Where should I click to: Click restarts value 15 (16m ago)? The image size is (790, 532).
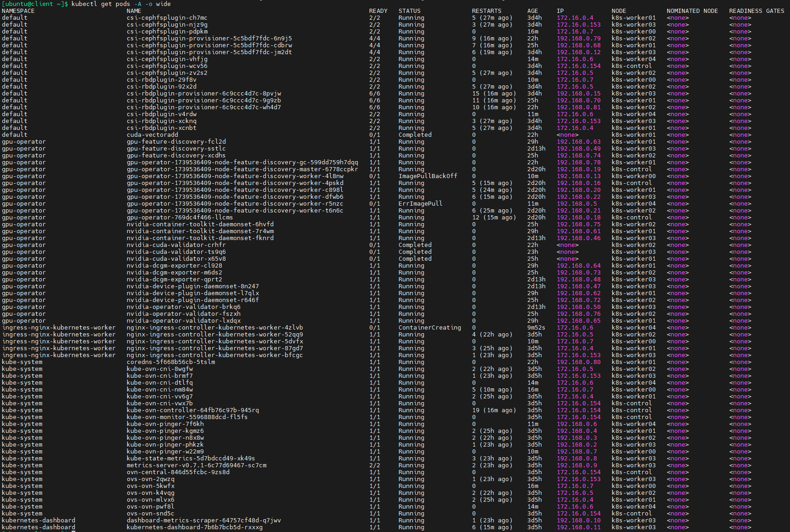click(x=494, y=93)
